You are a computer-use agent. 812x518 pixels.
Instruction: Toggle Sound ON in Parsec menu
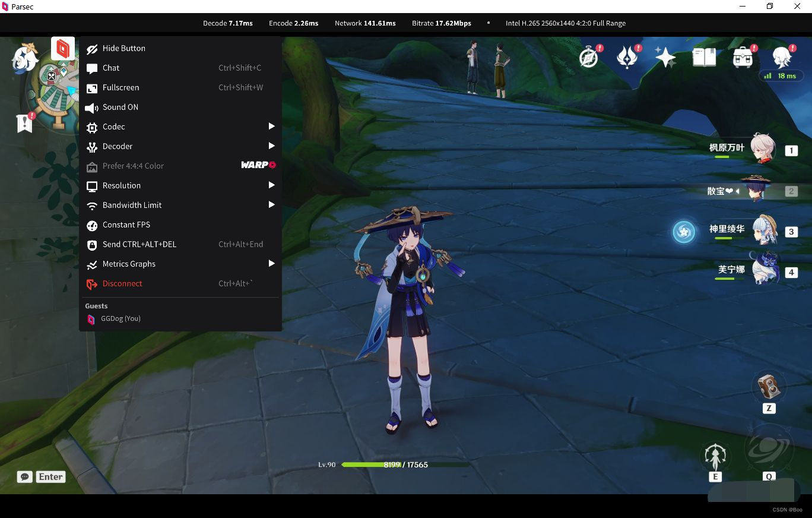click(x=120, y=107)
